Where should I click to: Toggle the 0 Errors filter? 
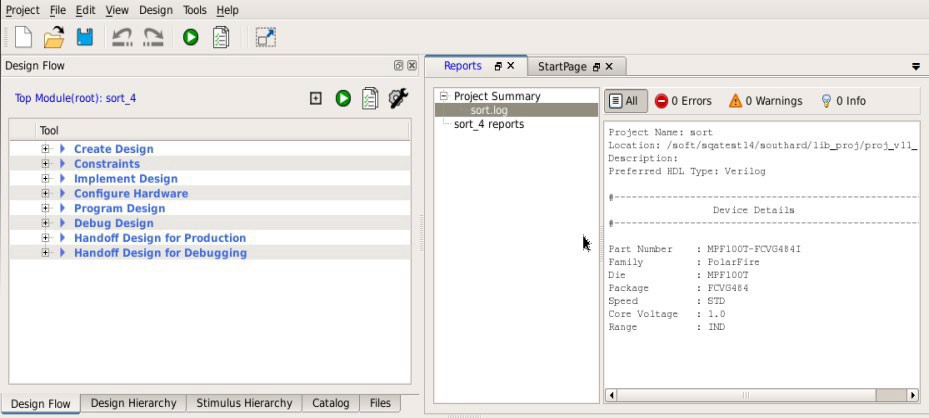683,101
